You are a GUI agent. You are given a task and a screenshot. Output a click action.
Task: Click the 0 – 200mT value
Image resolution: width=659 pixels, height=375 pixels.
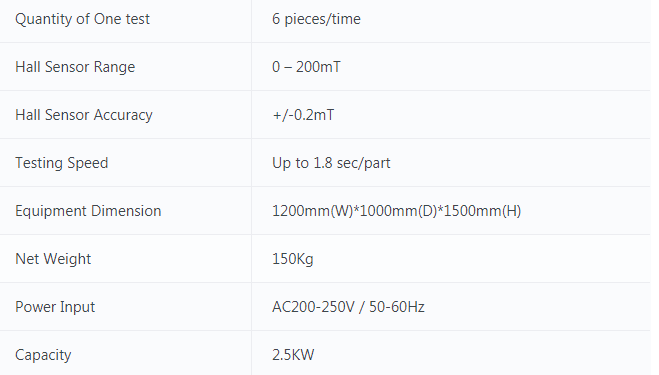pyautogui.click(x=306, y=67)
